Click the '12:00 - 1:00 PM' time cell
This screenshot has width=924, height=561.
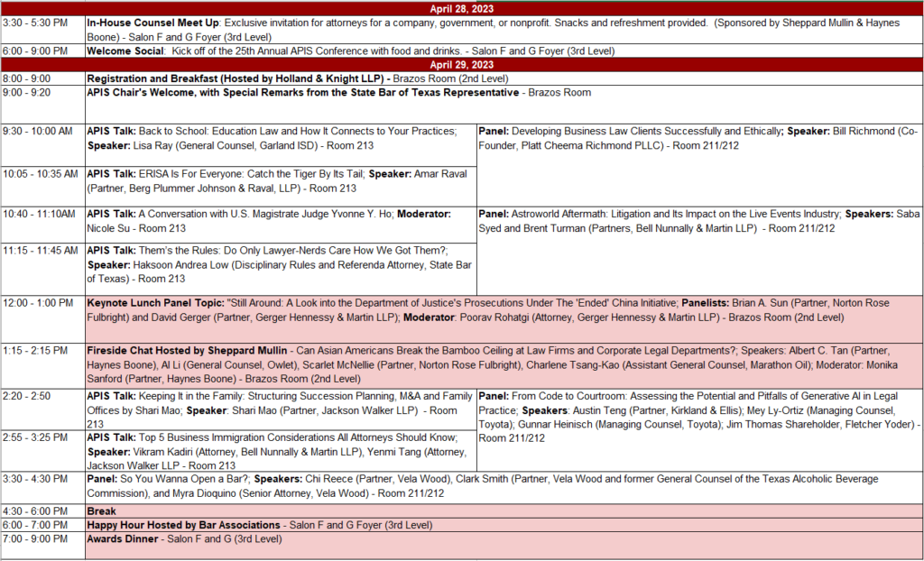coord(43,319)
